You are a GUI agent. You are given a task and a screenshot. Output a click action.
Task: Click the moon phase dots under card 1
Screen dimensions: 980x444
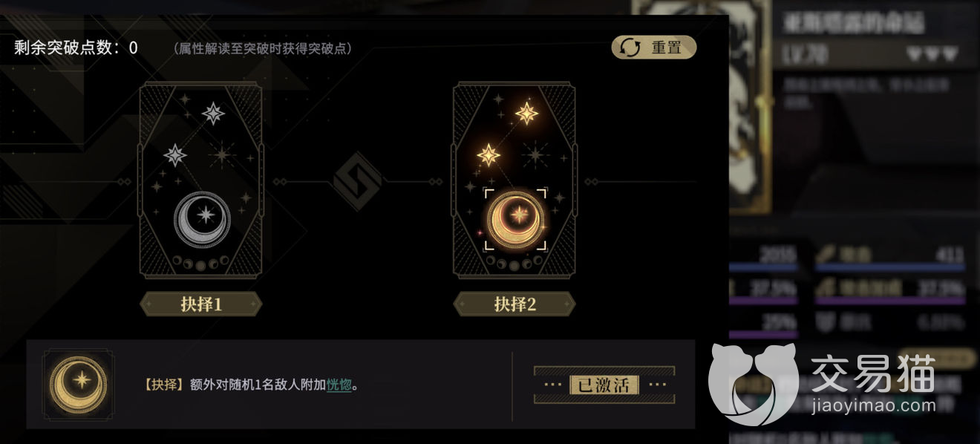[201, 264]
